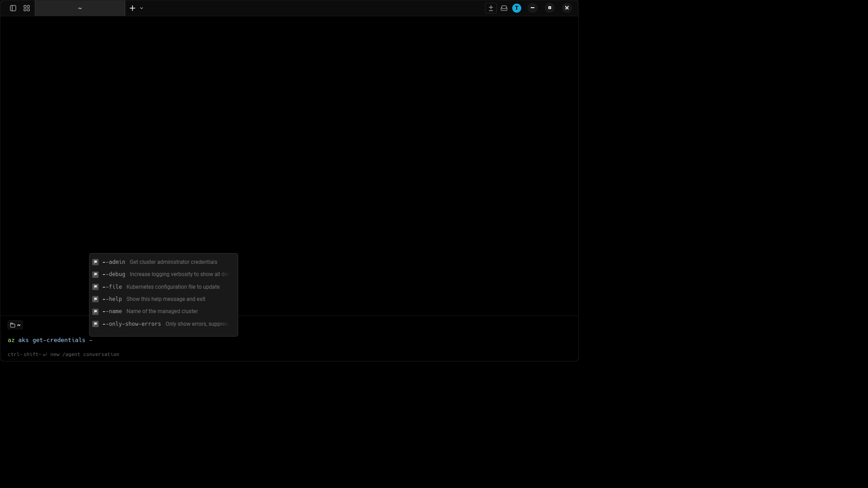Add a new tab with plus
The image size is (868, 488).
point(132,8)
